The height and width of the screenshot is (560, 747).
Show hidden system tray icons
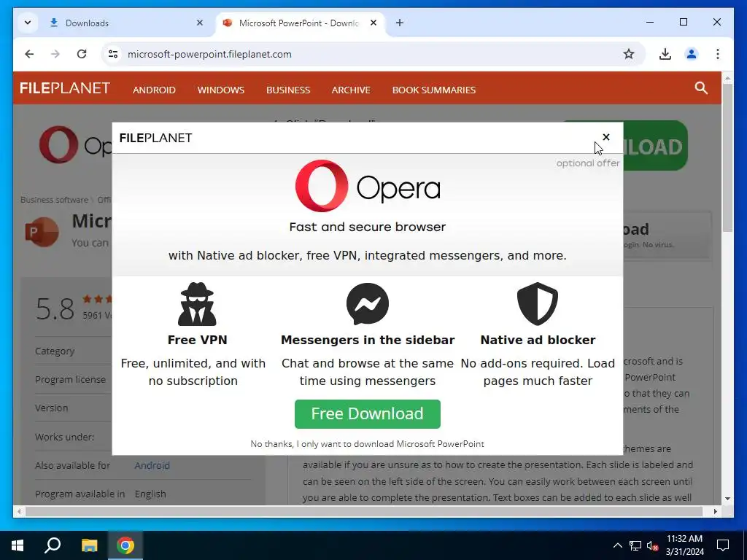pyautogui.click(x=617, y=545)
